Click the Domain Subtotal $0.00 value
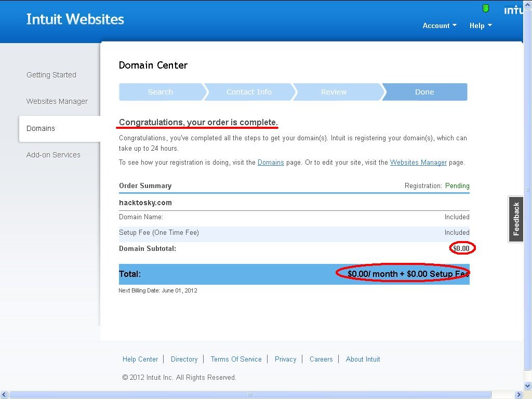The height and width of the screenshot is (399, 532). [461, 248]
